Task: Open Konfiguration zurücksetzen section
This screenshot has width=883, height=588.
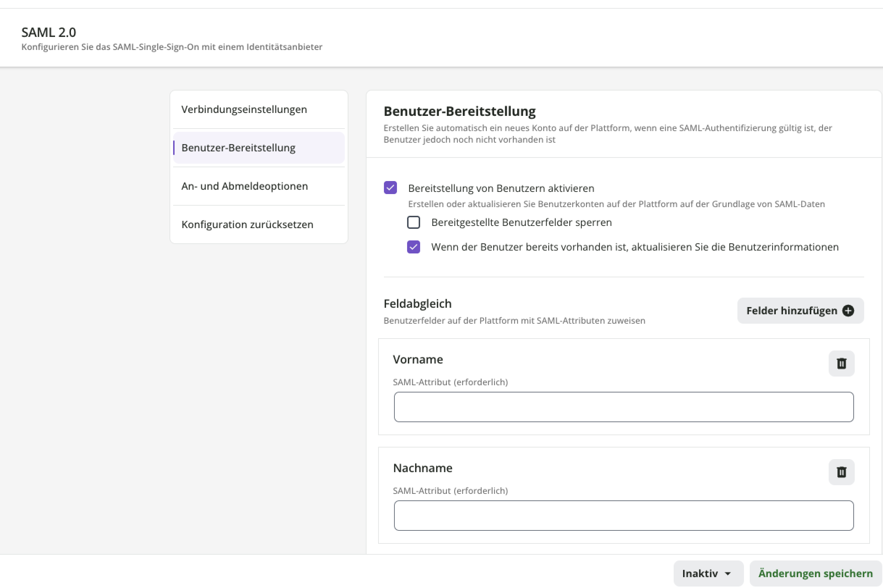Action: click(x=247, y=224)
